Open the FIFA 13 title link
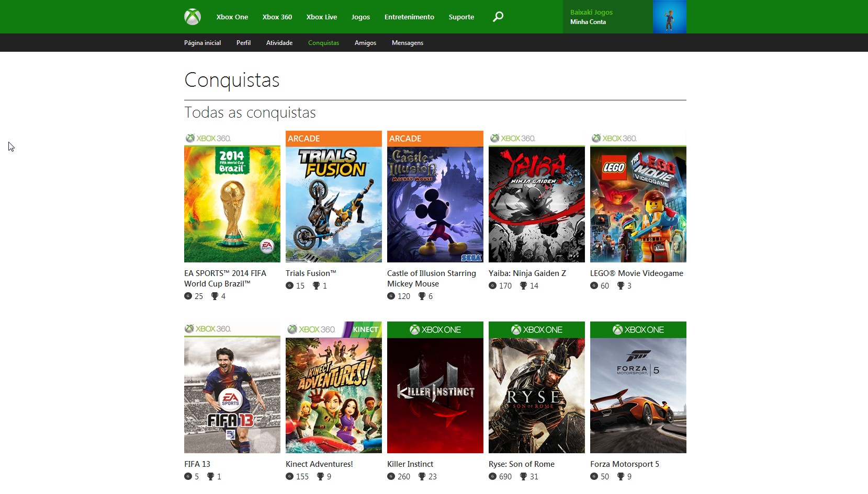The width and height of the screenshot is (868, 494). pyautogui.click(x=197, y=464)
